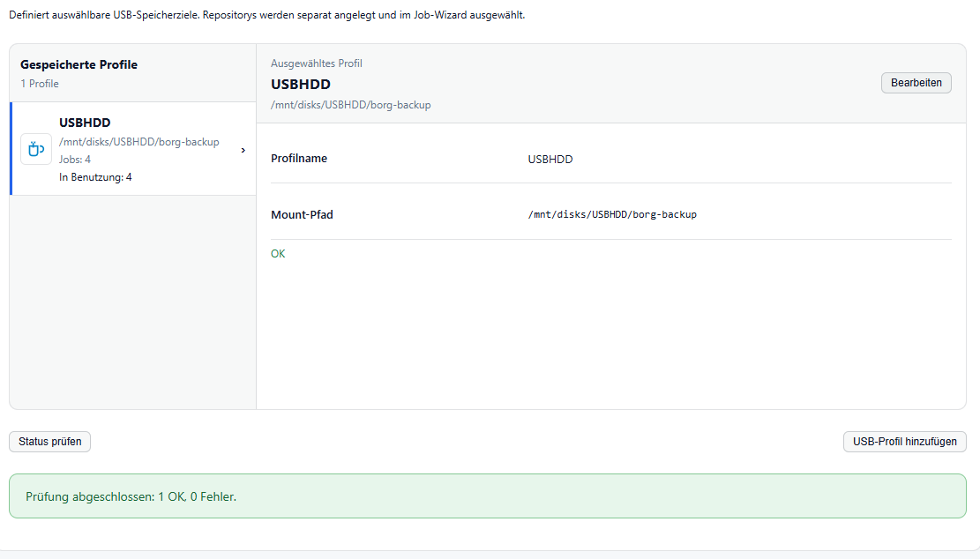Select the USBHDD profile in saved list
980x559 pixels.
[133, 149]
